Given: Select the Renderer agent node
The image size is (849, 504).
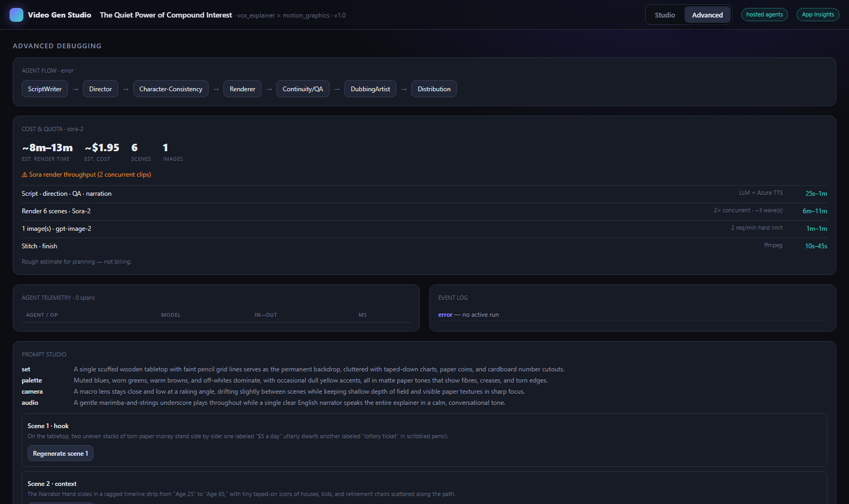Looking at the screenshot, I should pyautogui.click(x=242, y=89).
